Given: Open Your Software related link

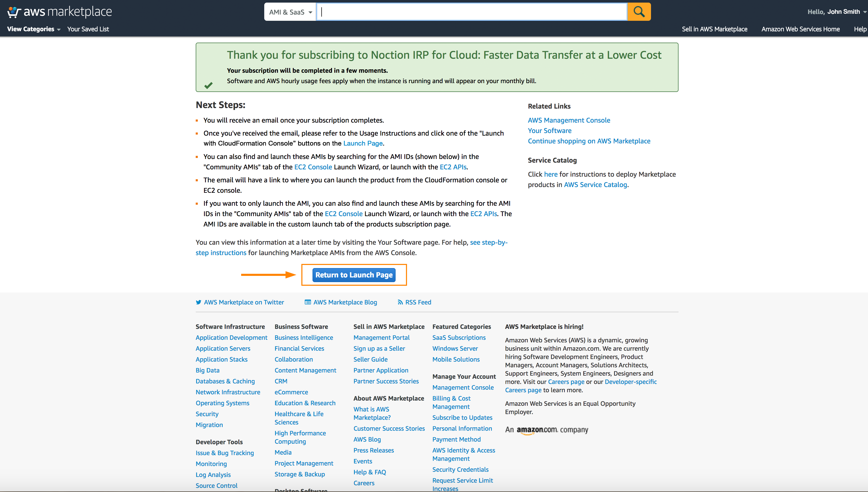Looking at the screenshot, I should (550, 131).
